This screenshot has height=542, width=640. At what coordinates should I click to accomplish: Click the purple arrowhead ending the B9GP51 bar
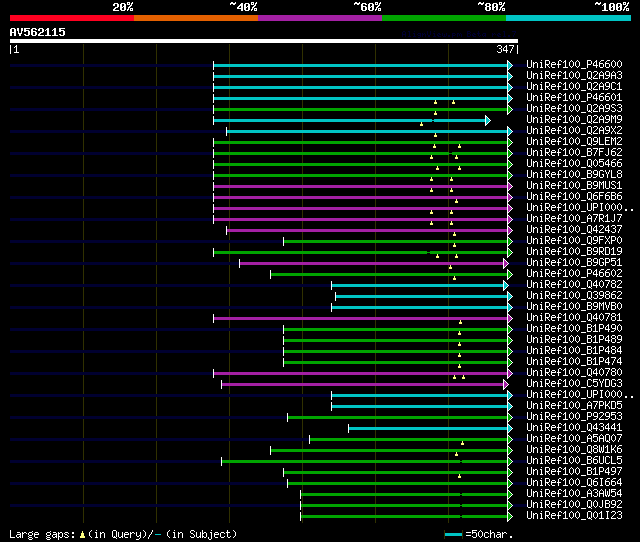point(506,264)
